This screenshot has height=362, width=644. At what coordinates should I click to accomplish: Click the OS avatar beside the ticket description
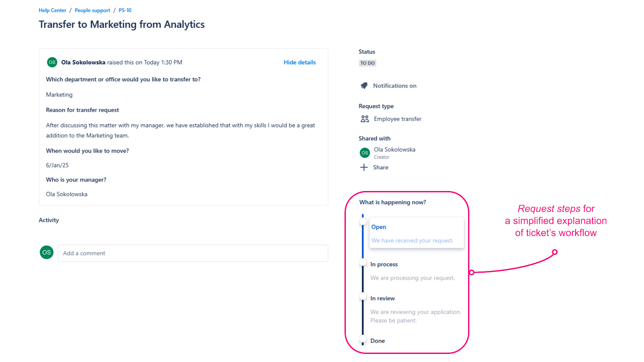(52, 62)
